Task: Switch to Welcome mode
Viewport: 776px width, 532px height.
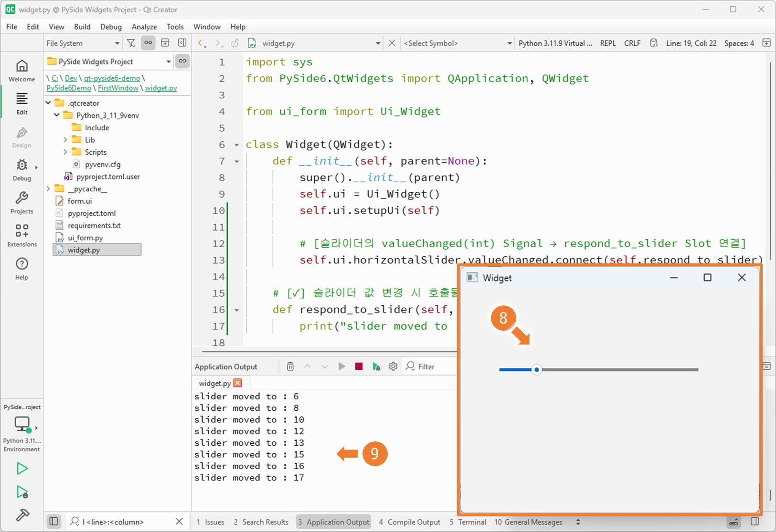Action: click(x=22, y=71)
